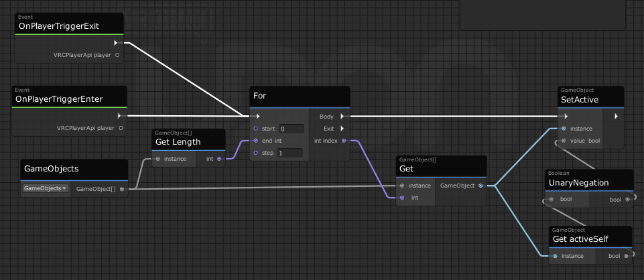
Task: Click VRCPlayerApi player port on OnPlayerTriggerExit
Action: click(117, 55)
